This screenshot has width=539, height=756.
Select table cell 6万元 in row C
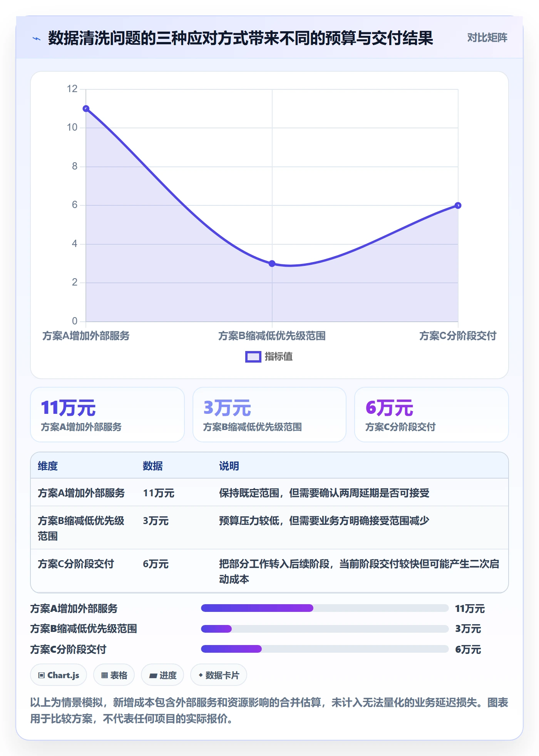[x=156, y=564]
